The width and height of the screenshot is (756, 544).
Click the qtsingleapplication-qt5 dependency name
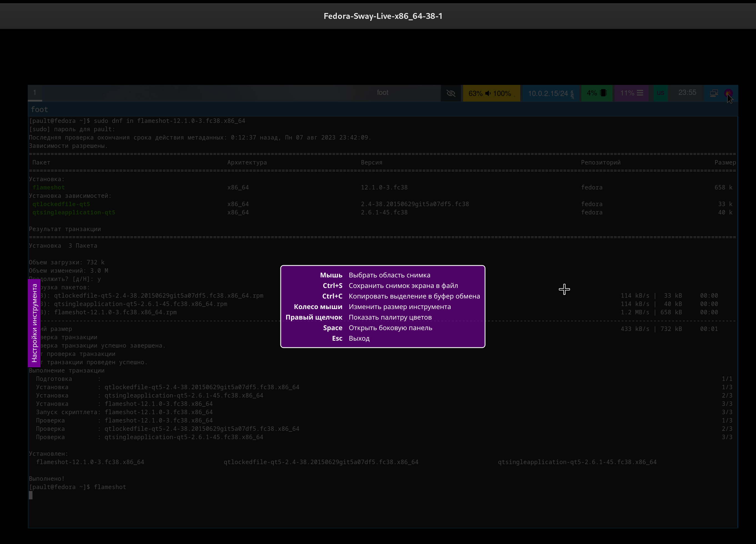74,212
